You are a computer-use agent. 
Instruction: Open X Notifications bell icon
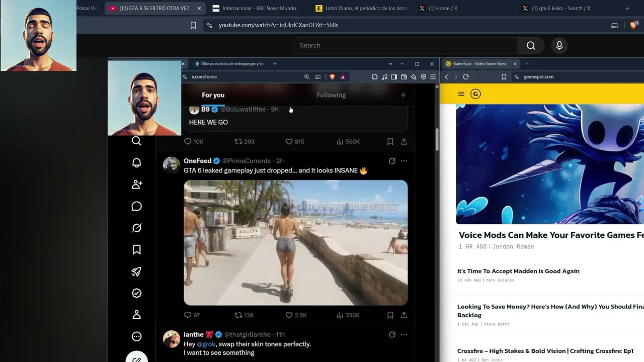tap(136, 163)
